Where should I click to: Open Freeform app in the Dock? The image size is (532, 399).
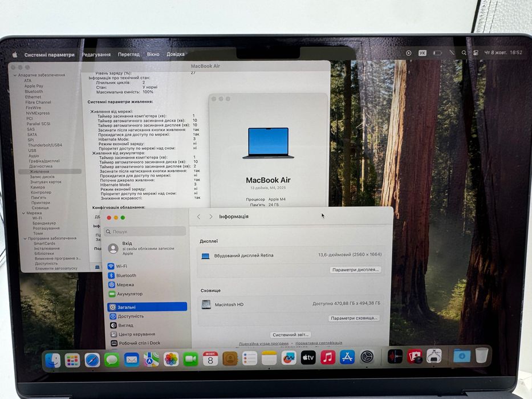coord(289,358)
